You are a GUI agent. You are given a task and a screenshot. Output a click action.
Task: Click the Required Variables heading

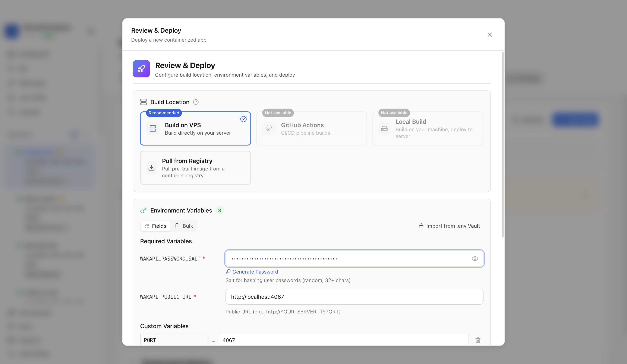(x=166, y=241)
